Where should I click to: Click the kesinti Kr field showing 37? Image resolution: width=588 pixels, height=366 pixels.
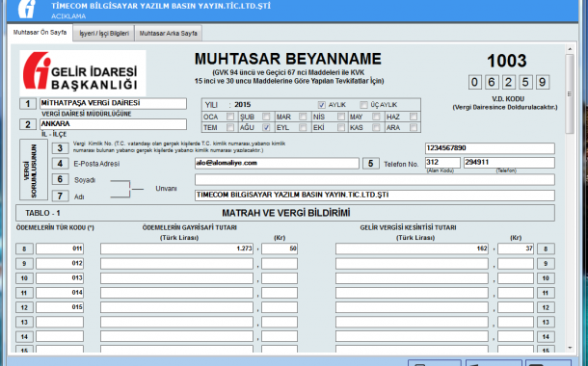(516, 248)
